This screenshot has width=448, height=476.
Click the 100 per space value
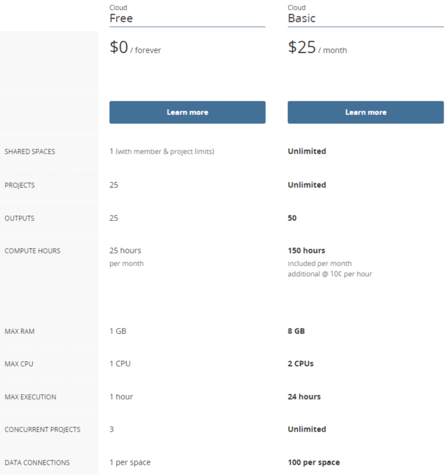click(x=314, y=462)
